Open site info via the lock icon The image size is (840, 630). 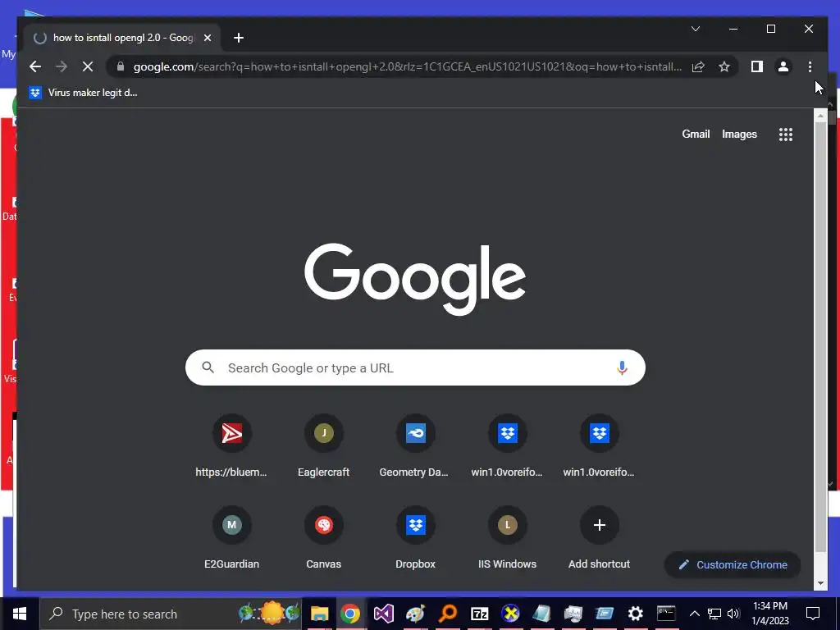[x=121, y=66]
